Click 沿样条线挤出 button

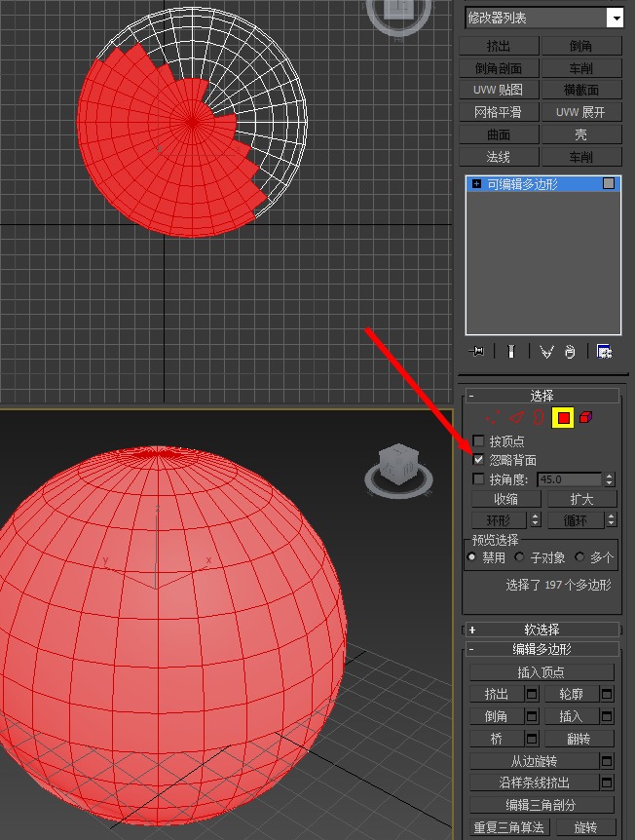(535, 783)
